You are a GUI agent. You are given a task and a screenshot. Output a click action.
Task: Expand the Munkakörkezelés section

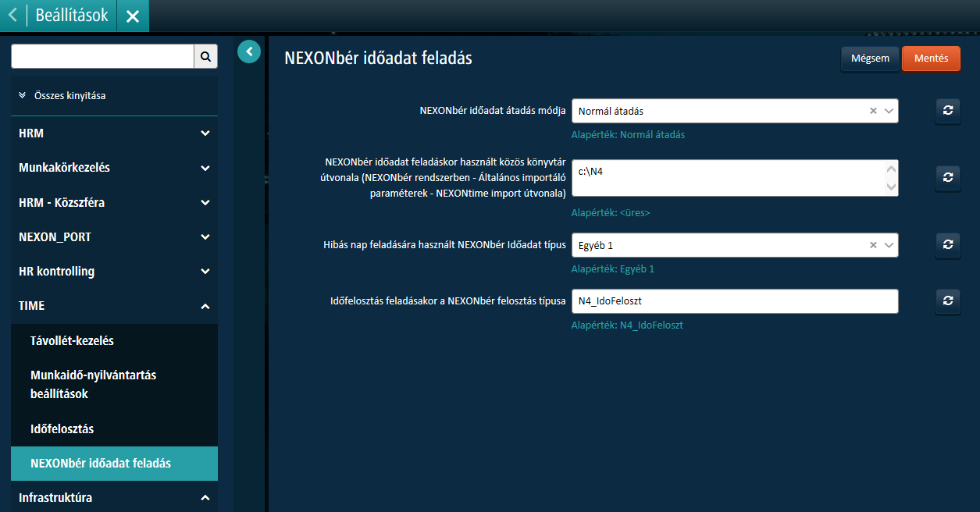[x=114, y=168]
